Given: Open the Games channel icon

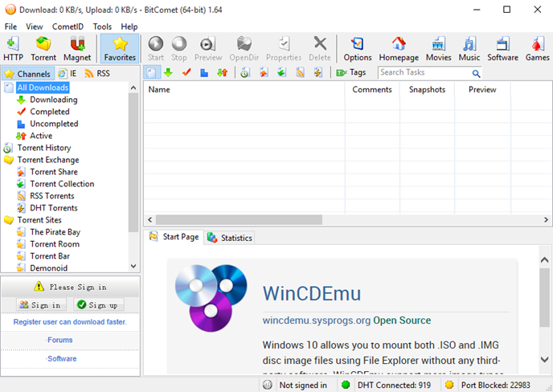Looking at the screenshot, I should tap(538, 49).
